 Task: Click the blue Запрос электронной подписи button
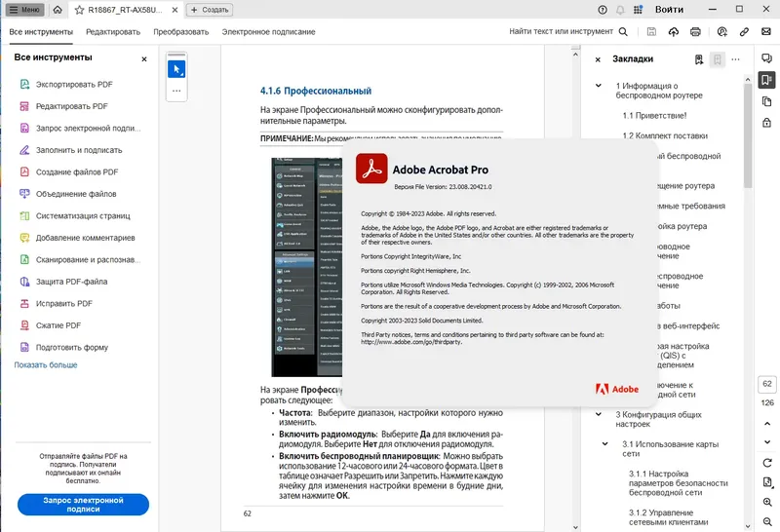[83, 504]
